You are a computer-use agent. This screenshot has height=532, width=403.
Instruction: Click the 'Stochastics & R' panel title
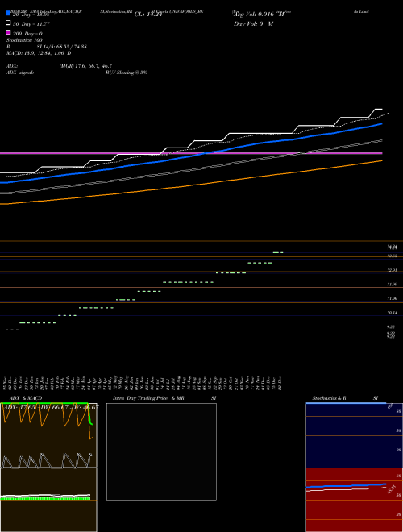click(x=329, y=398)
